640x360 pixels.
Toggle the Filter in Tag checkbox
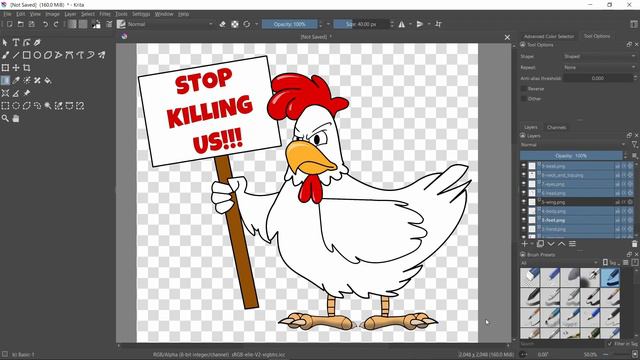[x=610, y=344]
